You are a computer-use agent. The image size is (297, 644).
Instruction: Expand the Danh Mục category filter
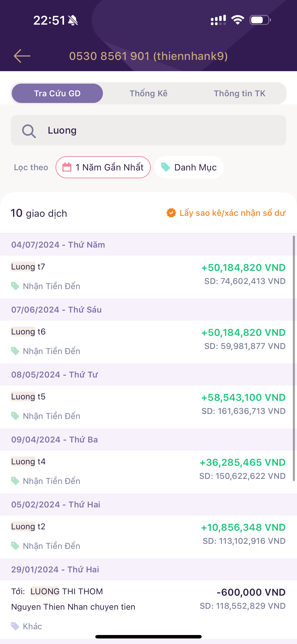189,167
